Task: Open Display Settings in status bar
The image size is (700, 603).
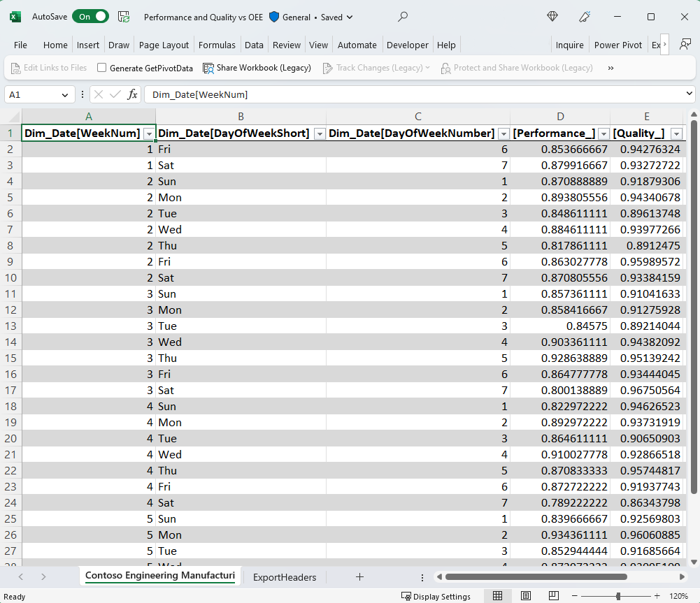Action: click(436, 597)
